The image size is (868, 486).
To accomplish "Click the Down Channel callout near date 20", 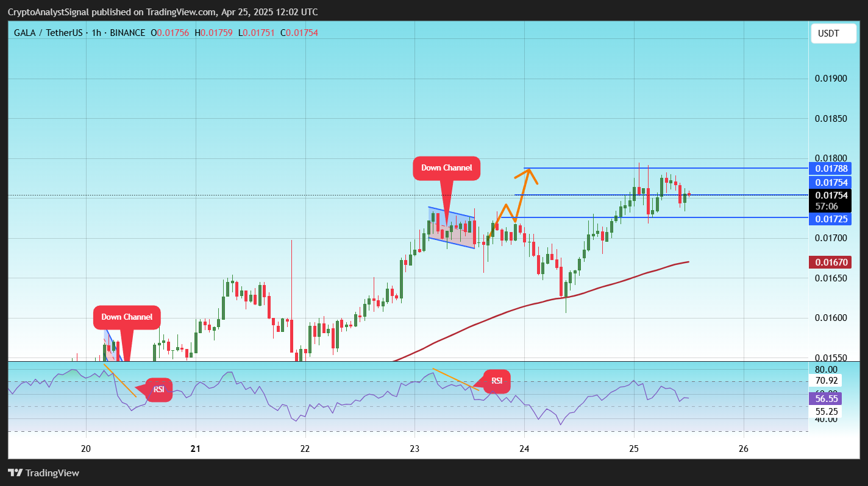I will [127, 317].
